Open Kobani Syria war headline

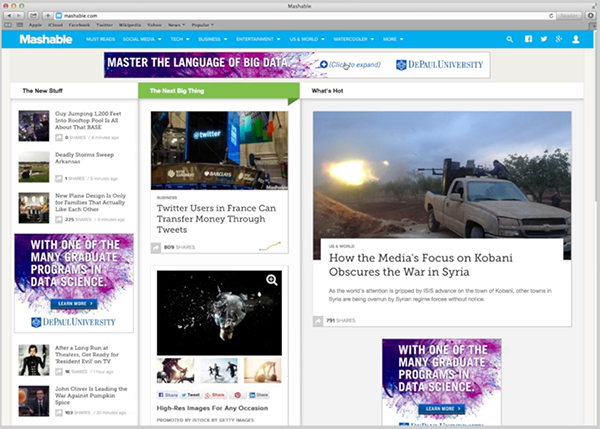tap(421, 264)
